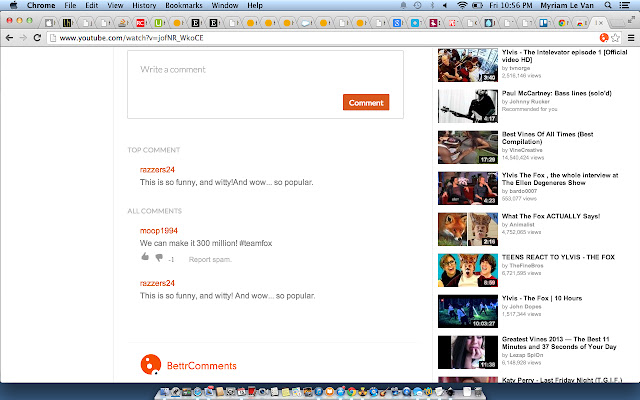Click the BettrComments round orange logo

pos(151,364)
